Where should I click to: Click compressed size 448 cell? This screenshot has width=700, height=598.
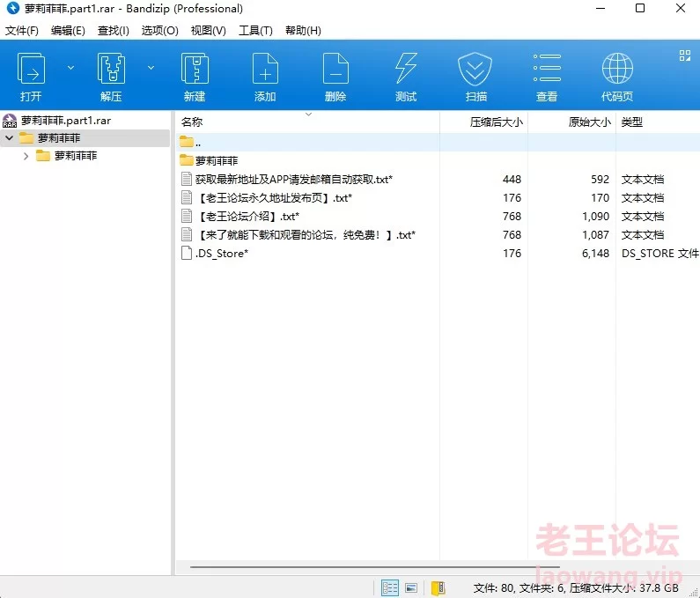[x=512, y=179]
